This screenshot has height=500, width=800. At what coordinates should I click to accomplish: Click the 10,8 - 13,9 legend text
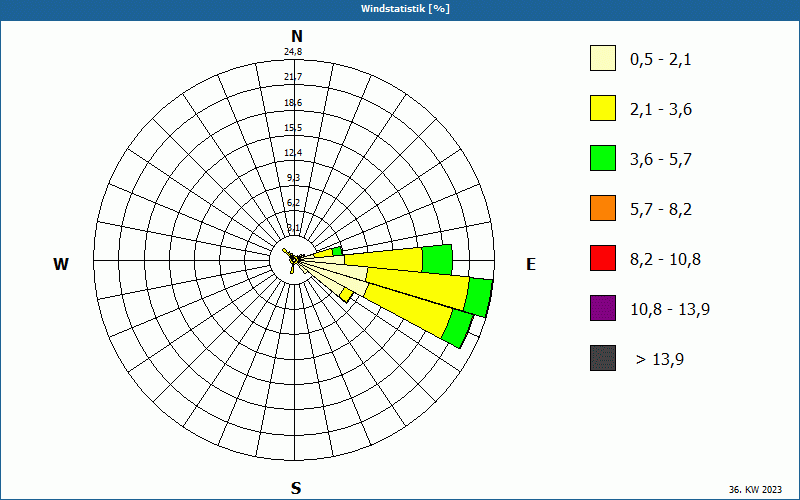(x=670, y=310)
